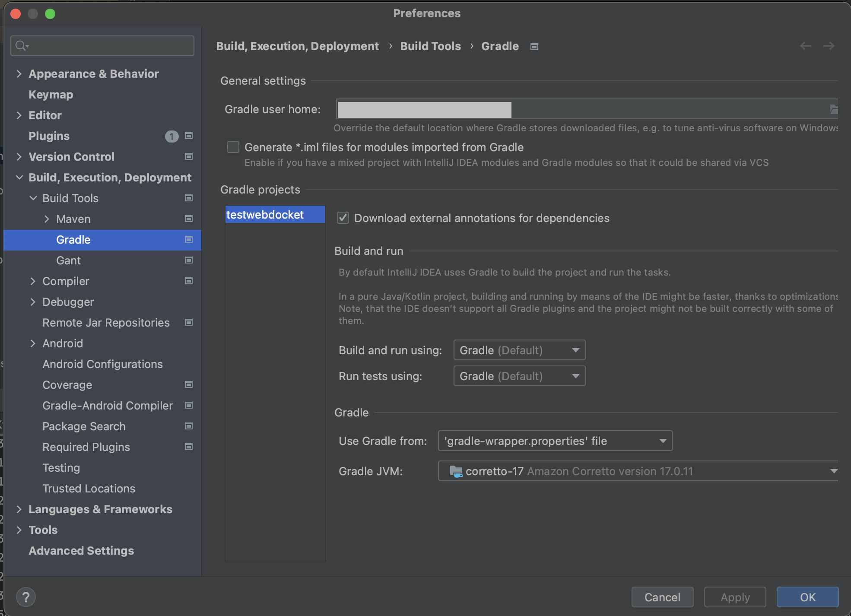Select Keymap in settings sidebar

pyautogui.click(x=51, y=95)
